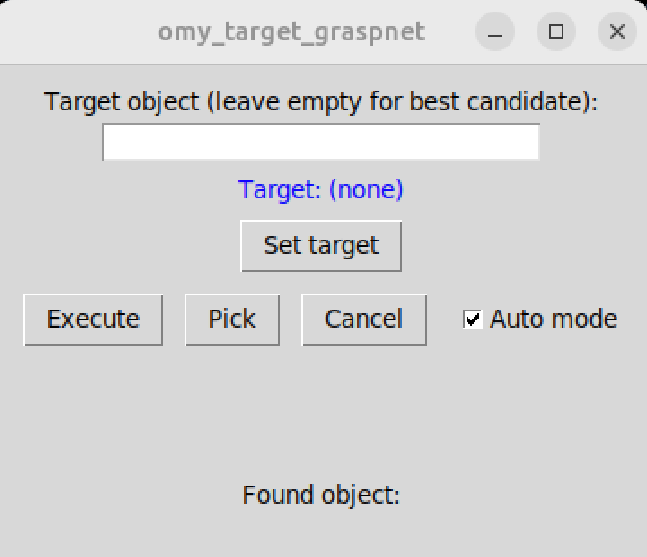Click the omy_target_graspnet title bar text
Viewport: 647px width, 557px height.
(291, 33)
